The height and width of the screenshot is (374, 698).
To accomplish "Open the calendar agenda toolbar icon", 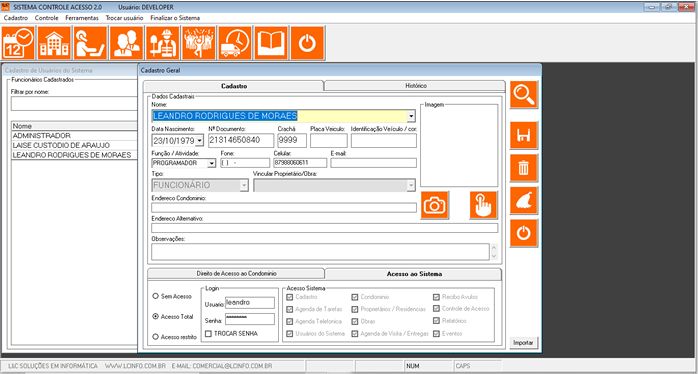I will click(x=19, y=43).
